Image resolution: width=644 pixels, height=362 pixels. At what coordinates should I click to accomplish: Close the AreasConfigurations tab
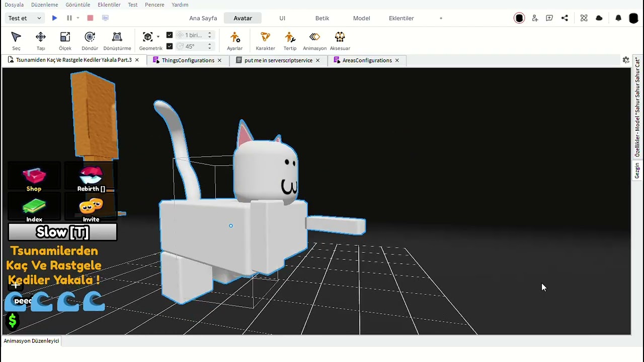(397, 60)
